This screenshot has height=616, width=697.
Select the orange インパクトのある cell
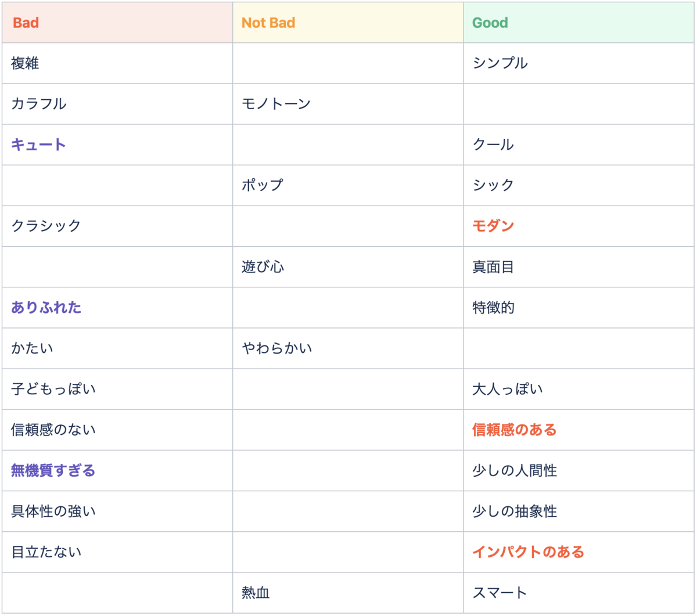pos(579,552)
